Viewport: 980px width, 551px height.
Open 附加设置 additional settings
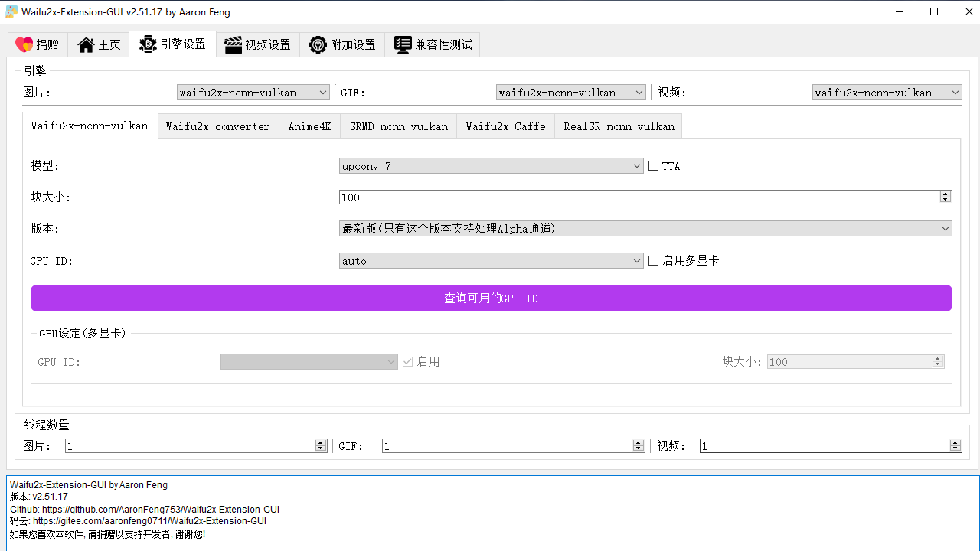tap(342, 44)
